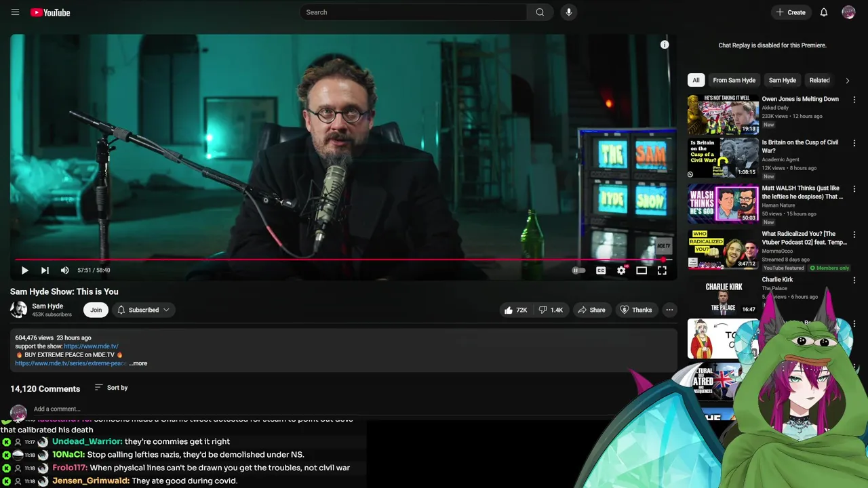Select the From Sam Hyde chip
The height and width of the screenshot is (488, 868).
tap(734, 80)
